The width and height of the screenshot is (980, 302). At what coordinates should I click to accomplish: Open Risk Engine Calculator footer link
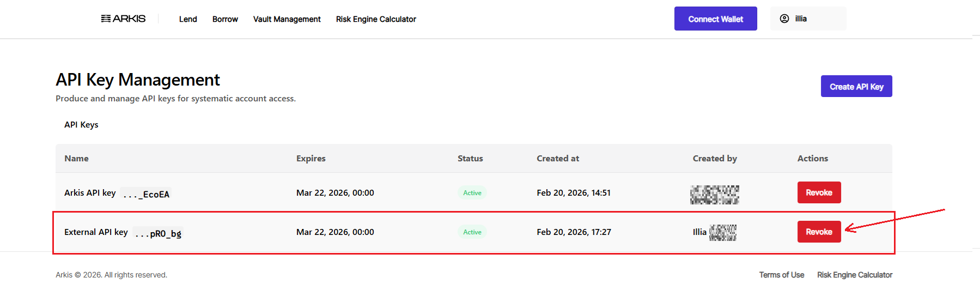click(x=854, y=275)
